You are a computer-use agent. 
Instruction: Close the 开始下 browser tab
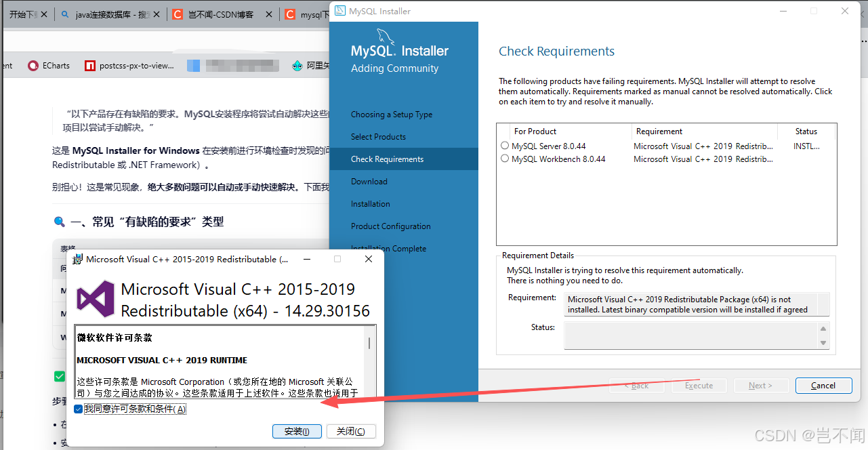click(44, 14)
